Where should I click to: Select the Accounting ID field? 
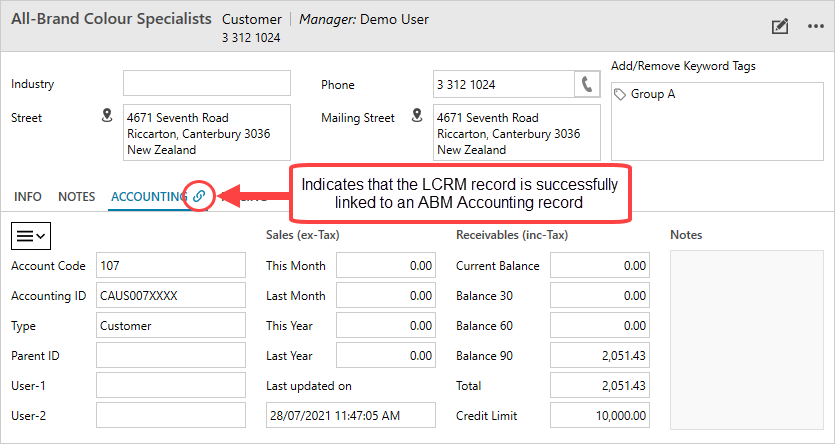170,295
